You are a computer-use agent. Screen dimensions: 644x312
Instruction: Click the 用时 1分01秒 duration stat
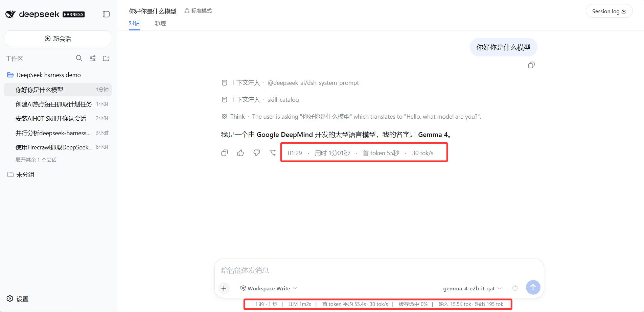click(332, 153)
